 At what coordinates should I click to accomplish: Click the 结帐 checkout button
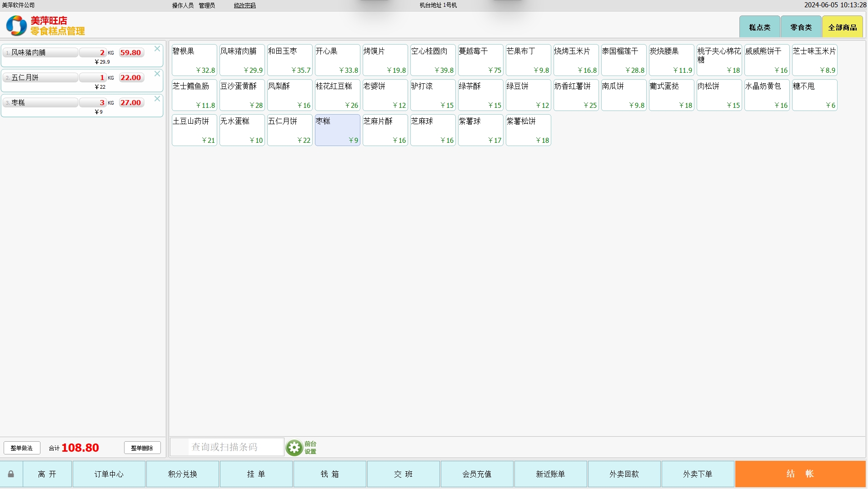(800, 474)
